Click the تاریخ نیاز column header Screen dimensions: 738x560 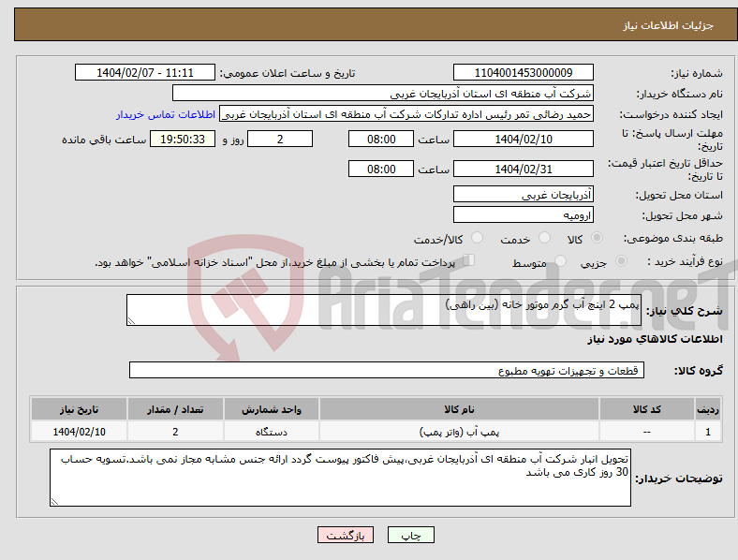coord(79,409)
